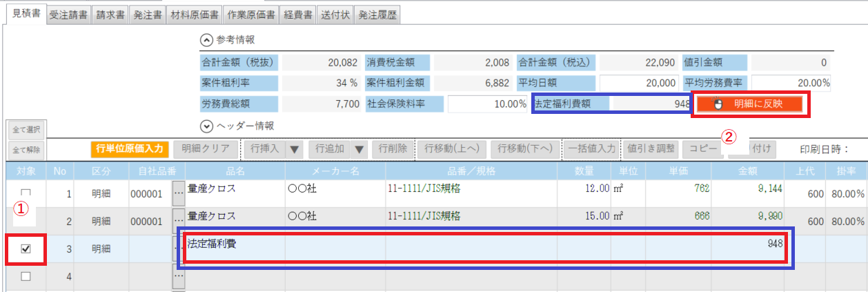Viewport: 868px width, 292px height.
Task: Click the 案件粗利金額 value 6,882
Action: point(473,83)
